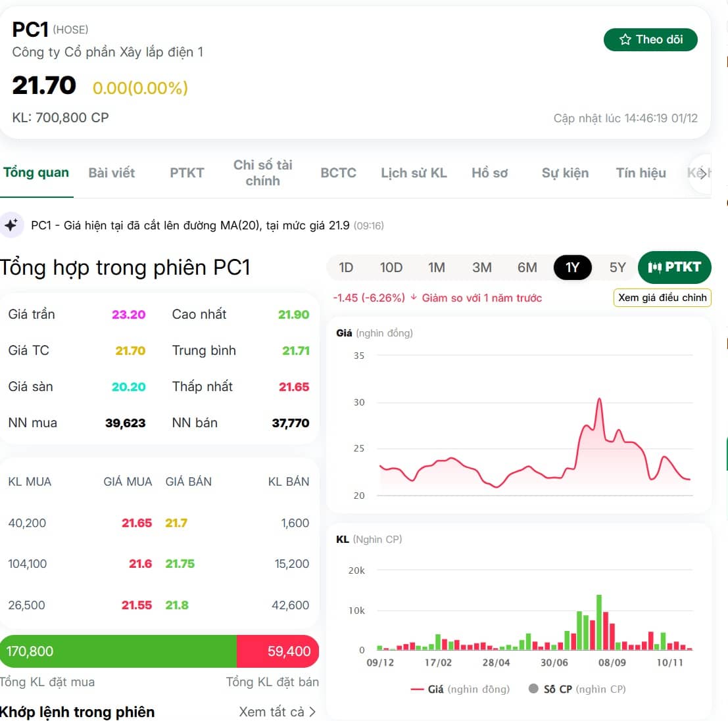Click the Giá sàn value 20.20
The image size is (728, 721).
[129, 387]
